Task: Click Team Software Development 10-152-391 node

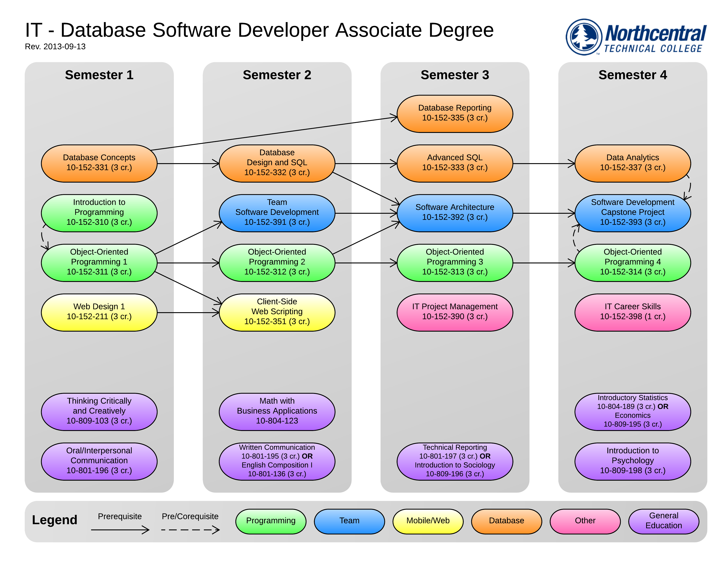Action: (277, 213)
